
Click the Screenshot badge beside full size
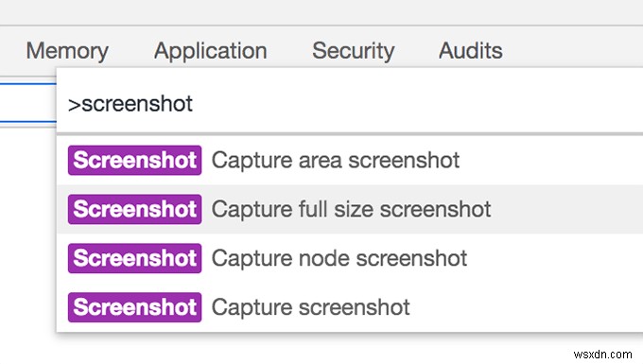(134, 209)
